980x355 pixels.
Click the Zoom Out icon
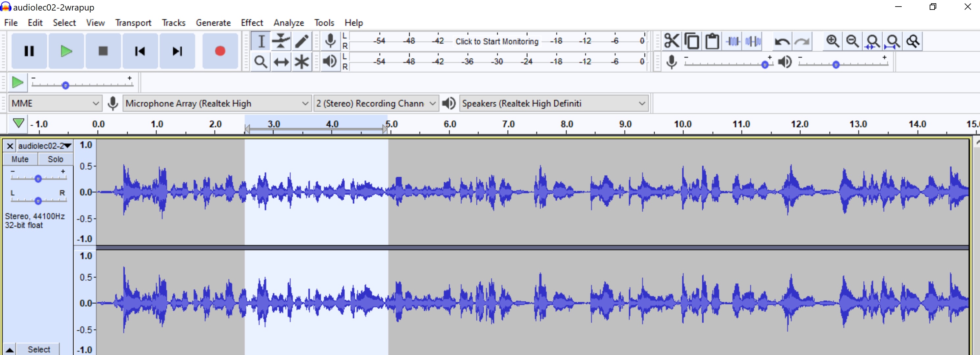(x=853, y=41)
